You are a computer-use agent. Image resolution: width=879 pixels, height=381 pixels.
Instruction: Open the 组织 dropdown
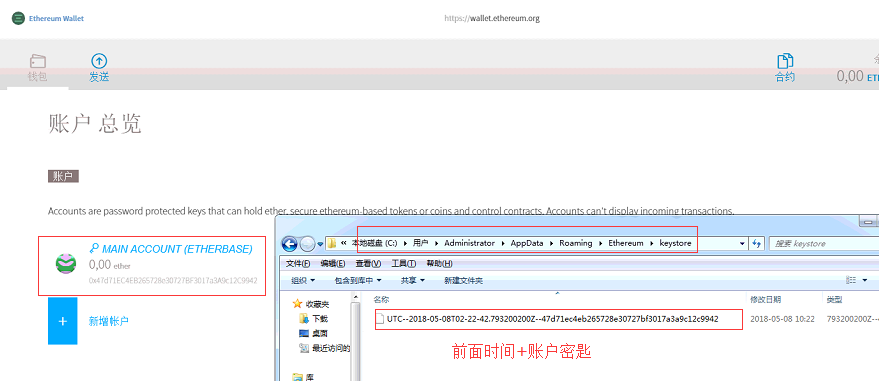[303, 280]
